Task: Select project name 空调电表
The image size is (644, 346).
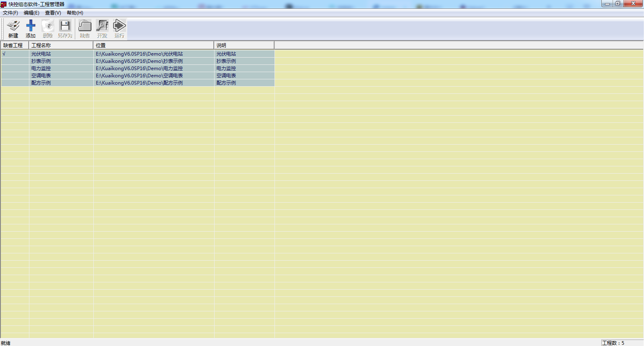Action: pos(41,75)
